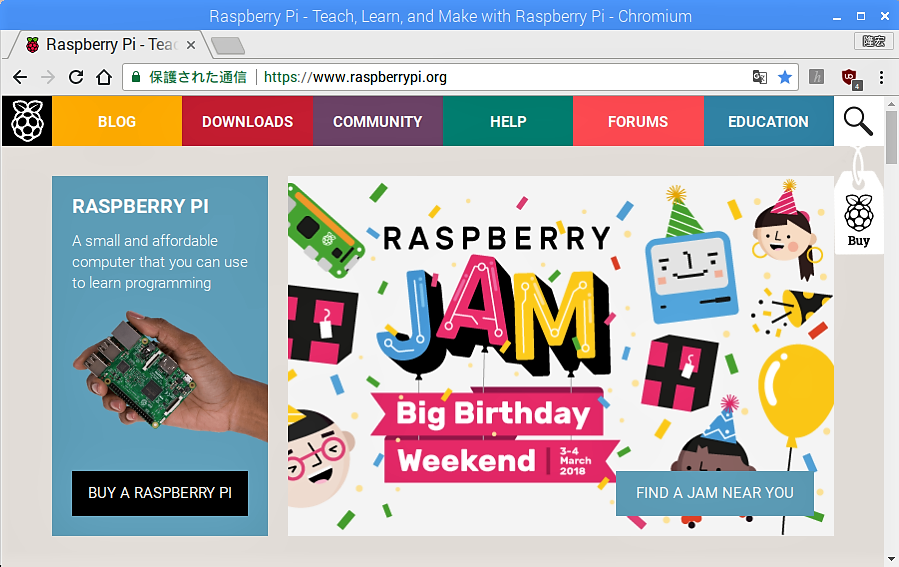Click FIND A JAM NEAR YOU button
Screen dimensions: 899x567
coord(715,493)
